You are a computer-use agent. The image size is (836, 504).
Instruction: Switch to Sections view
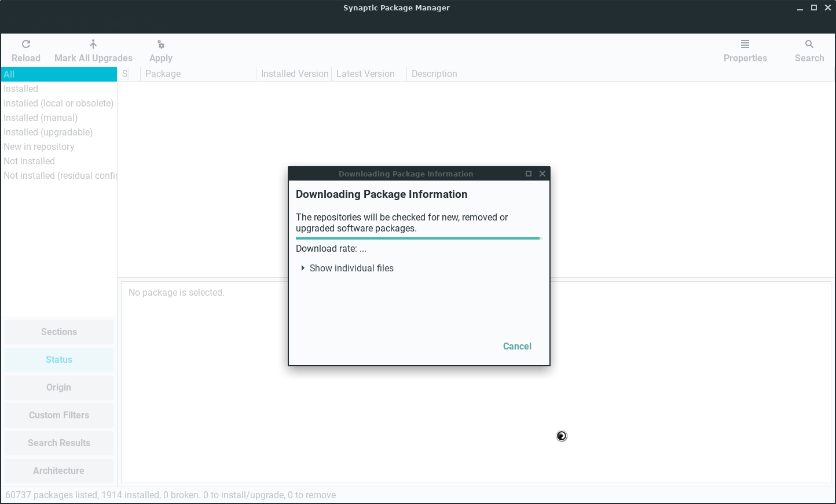coord(59,332)
